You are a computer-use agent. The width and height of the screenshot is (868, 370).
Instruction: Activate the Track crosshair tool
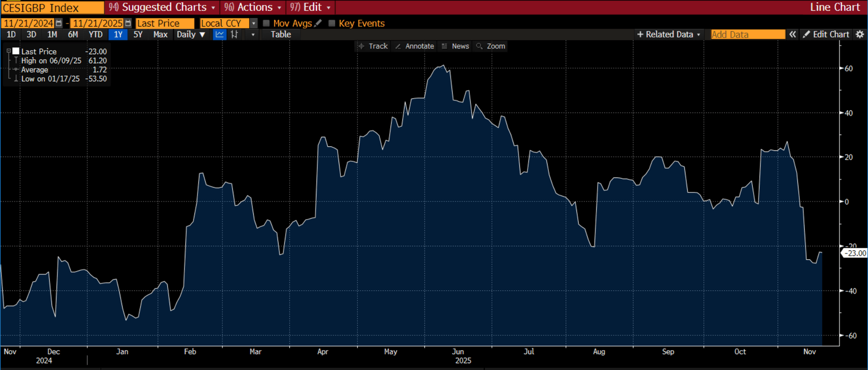372,46
